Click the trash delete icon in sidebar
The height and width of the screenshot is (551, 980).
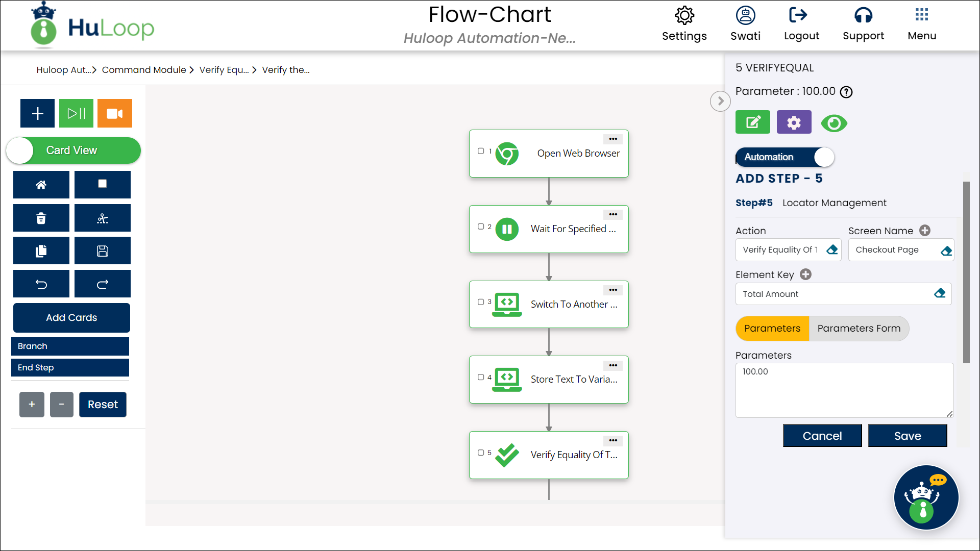[x=41, y=218]
